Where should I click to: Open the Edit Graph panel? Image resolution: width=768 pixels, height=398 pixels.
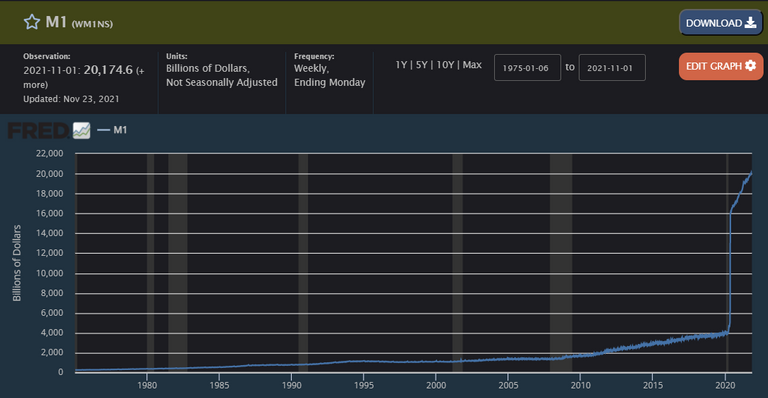pos(720,66)
